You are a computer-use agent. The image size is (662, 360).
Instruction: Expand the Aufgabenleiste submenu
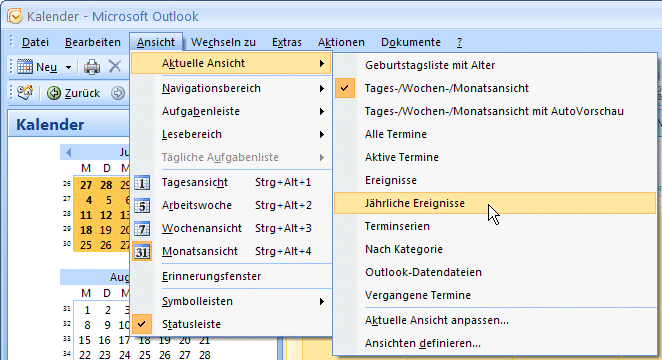(231, 111)
